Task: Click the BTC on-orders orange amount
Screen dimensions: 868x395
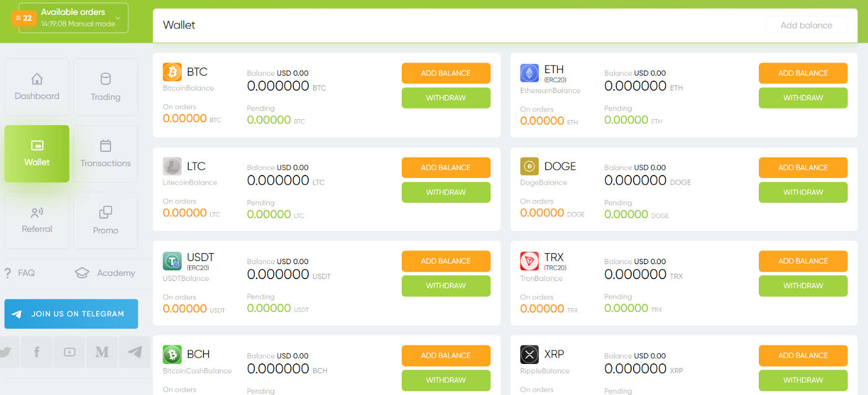Action: pos(185,118)
